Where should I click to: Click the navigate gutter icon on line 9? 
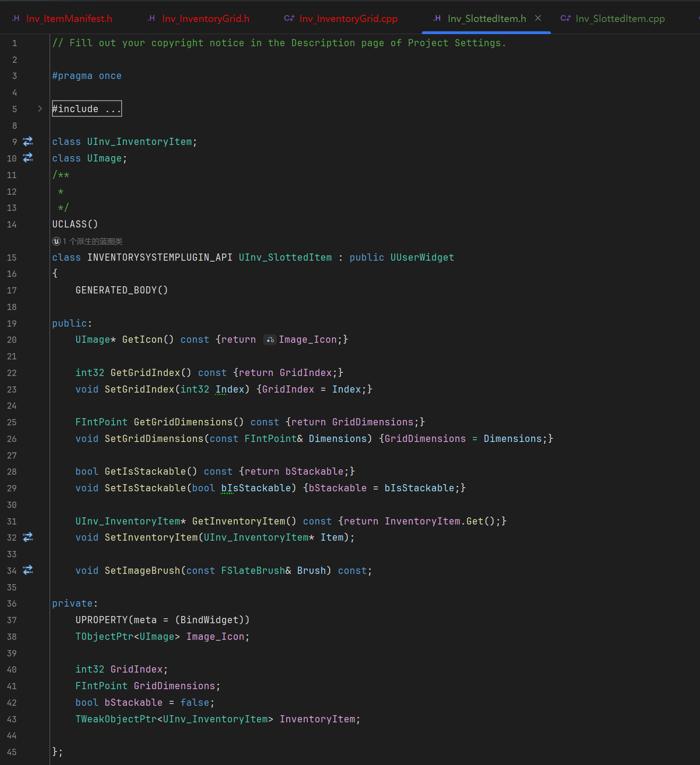click(28, 142)
